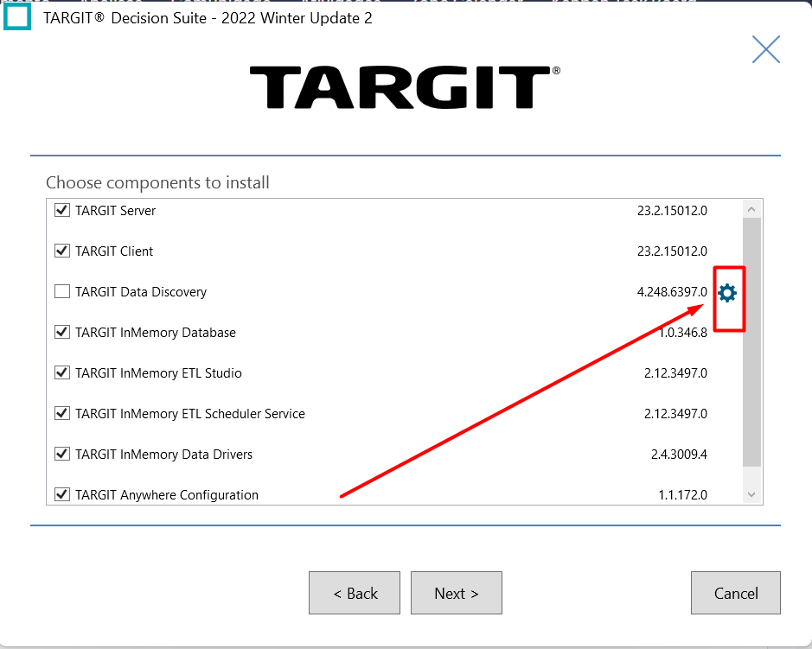Select the TARGIT Client label

(114, 251)
